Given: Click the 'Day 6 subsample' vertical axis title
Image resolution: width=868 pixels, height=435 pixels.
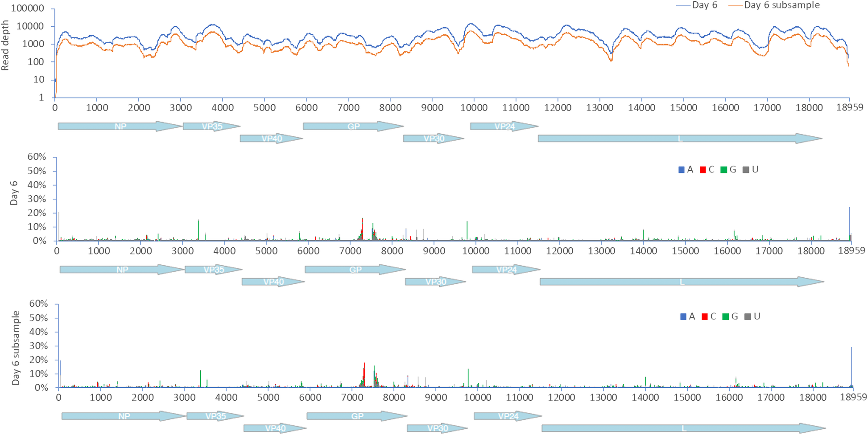Looking at the screenshot, I should (x=16, y=348).
